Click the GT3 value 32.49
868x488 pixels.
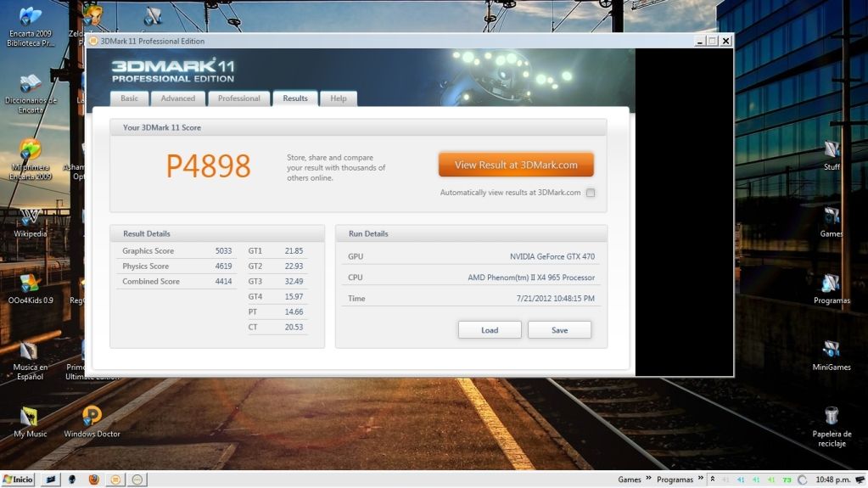(294, 282)
